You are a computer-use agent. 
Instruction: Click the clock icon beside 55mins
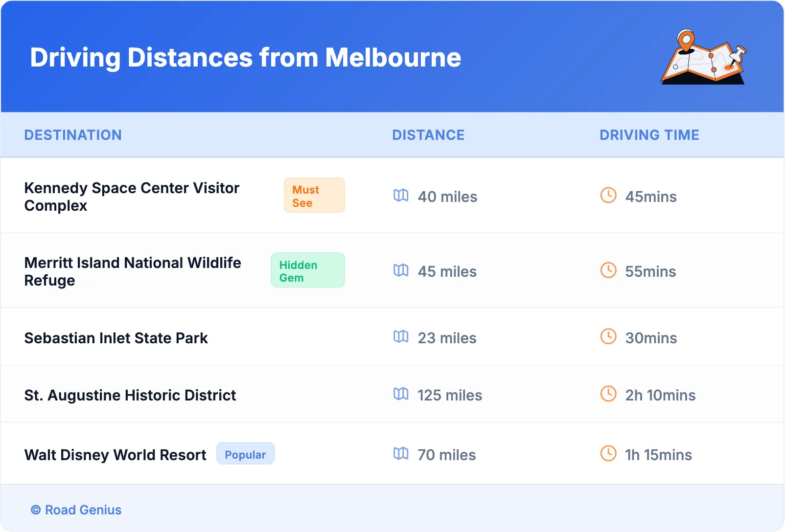608,270
